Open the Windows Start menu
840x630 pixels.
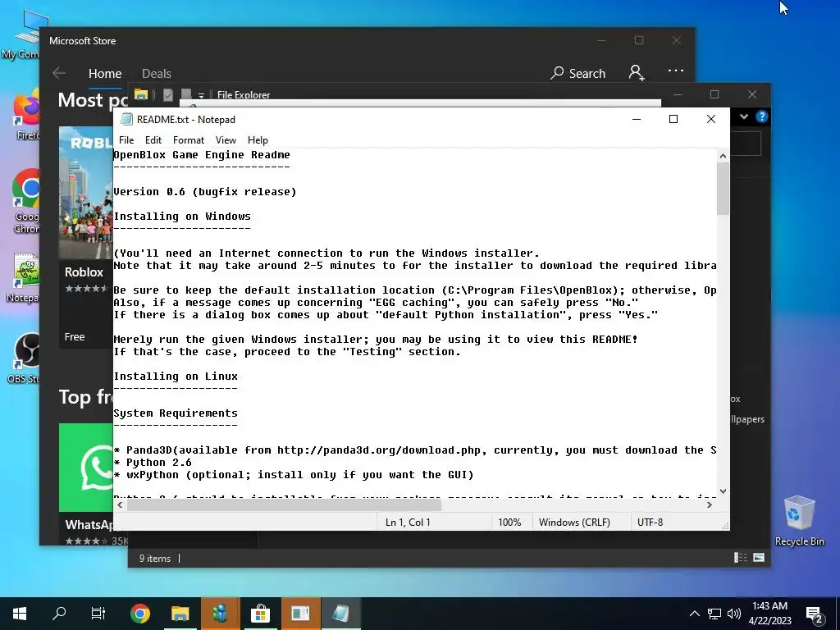[20, 614]
